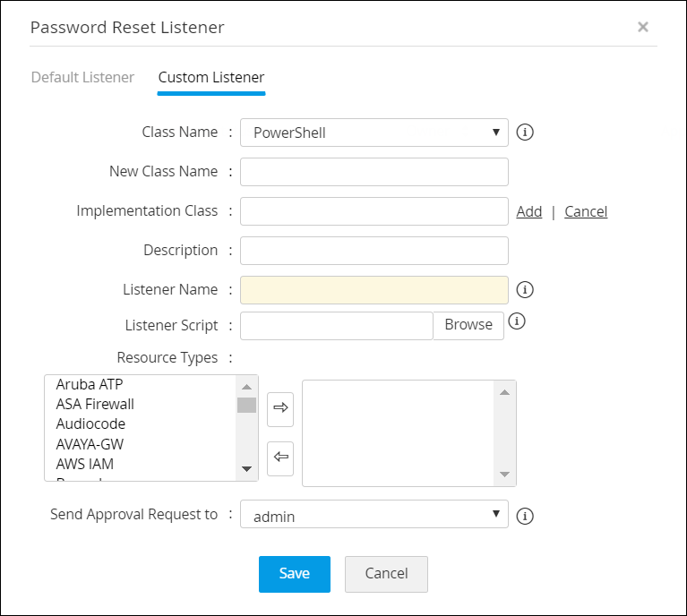
Task: Click the Cancel link beside Add
Action: point(586,211)
